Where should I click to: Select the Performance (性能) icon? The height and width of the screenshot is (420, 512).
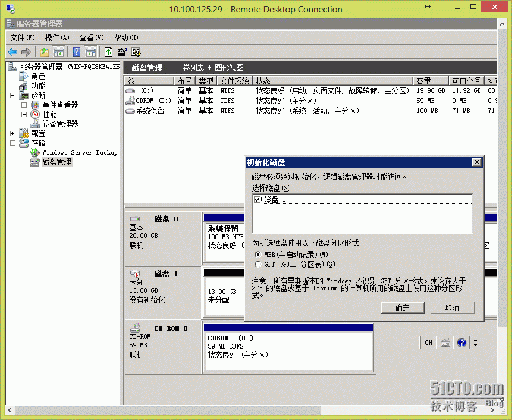pyautogui.click(x=35, y=114)
